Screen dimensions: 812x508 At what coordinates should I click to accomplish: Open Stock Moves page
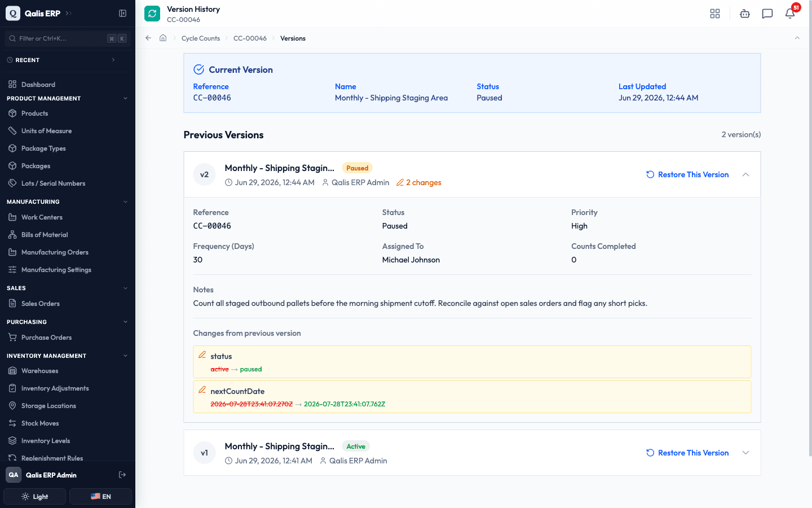tap(68, 423)
